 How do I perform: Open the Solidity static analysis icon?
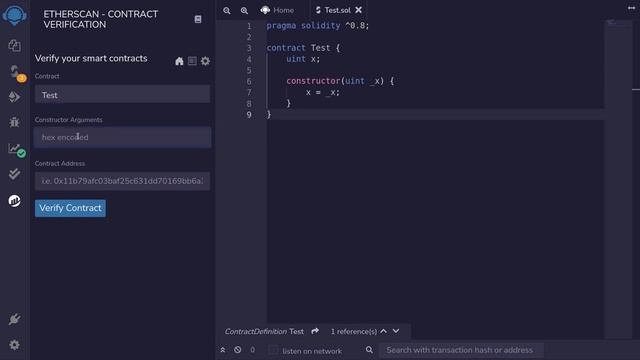pos(16,150)
